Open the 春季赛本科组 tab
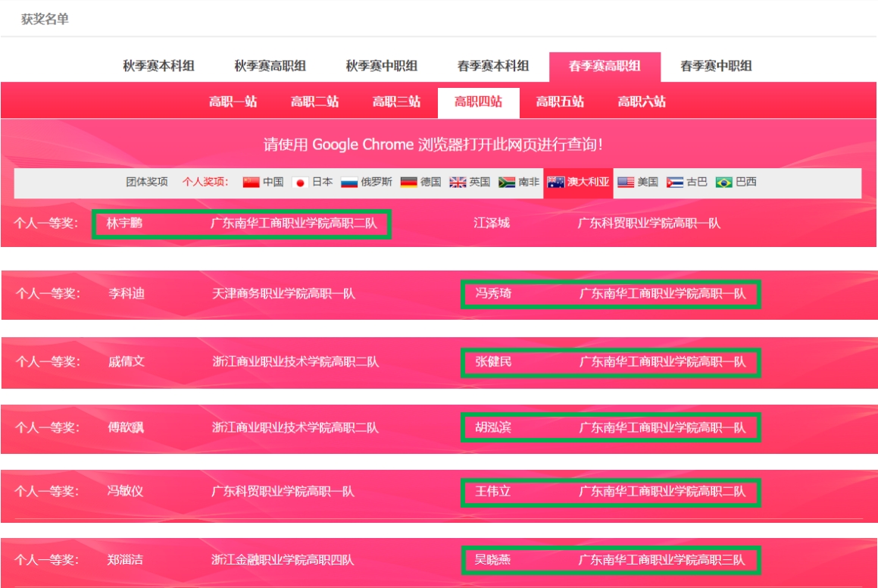The width and height of the screenshot is (878, 588). [493, 67]
